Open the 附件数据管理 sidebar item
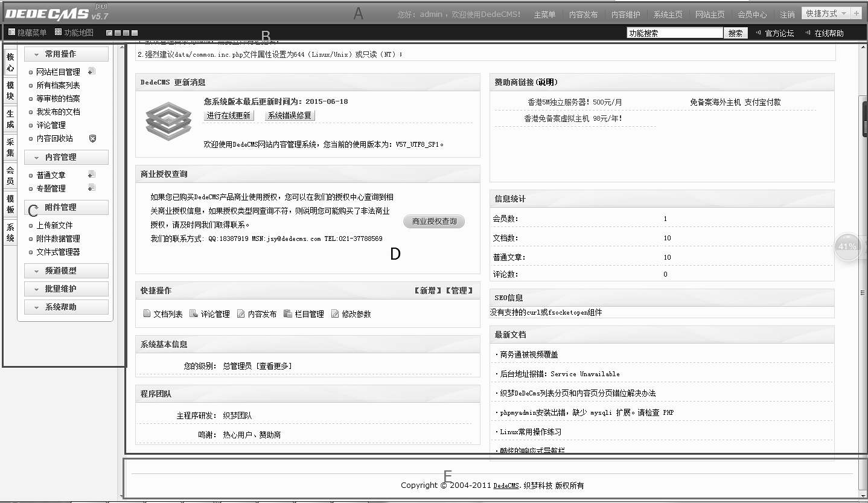This screenshot has height=503, width=868. (x=58, y=239)
